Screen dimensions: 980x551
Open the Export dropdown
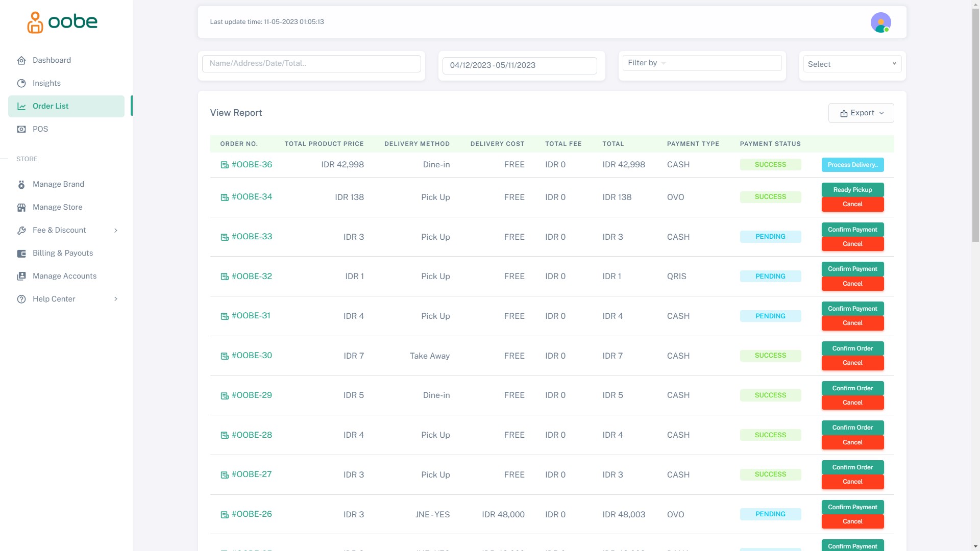pos(861,113)
